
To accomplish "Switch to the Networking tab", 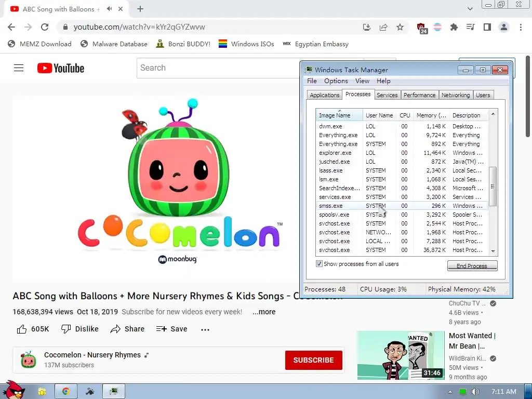I will click(456, 95).
